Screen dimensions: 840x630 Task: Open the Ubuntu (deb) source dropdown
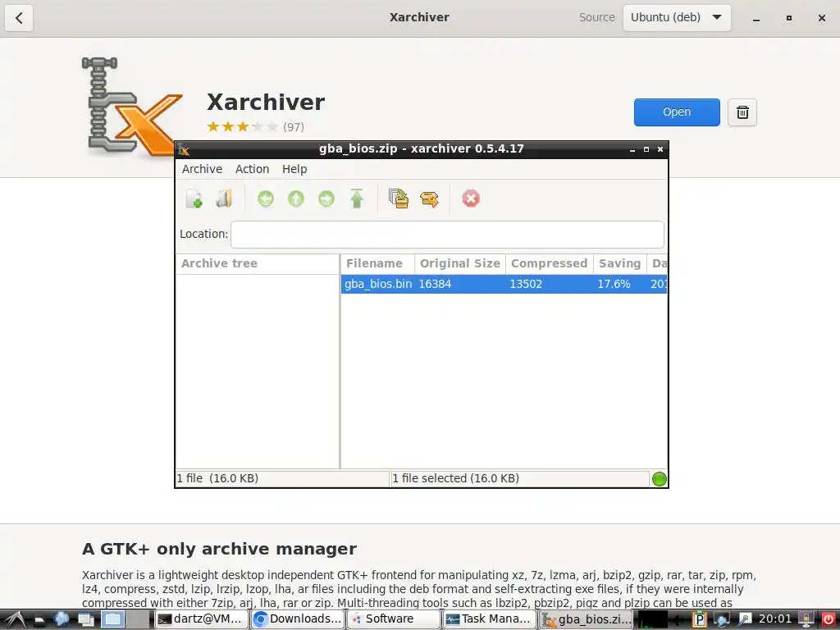[677, 18]
